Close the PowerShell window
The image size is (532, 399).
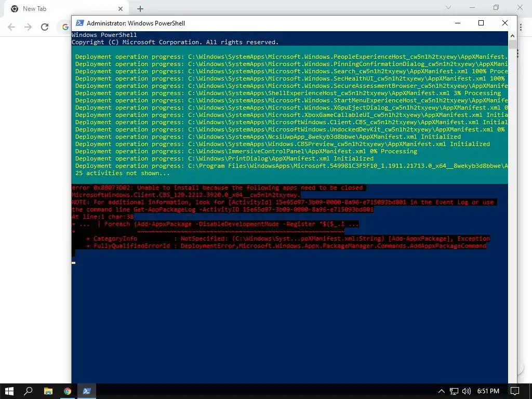[x=505, y=23]
